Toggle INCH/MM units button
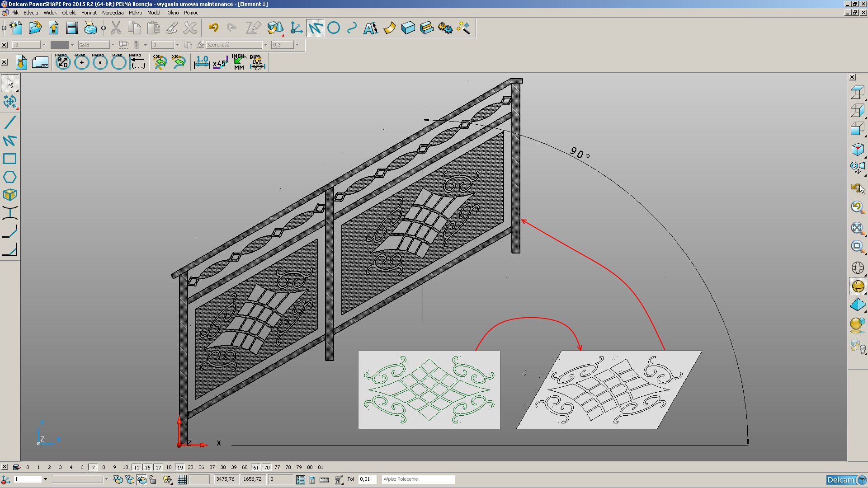 (x=239, y=62)
